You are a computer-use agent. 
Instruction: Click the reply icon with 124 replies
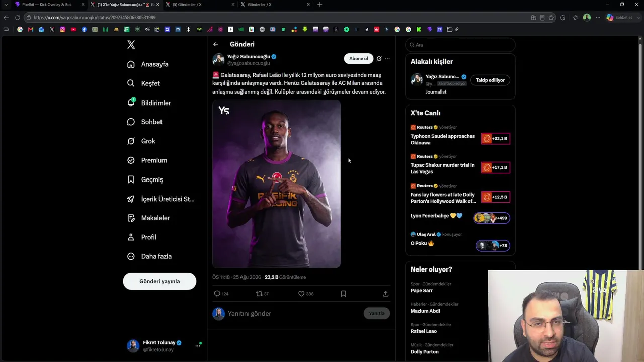pos(217,294)
